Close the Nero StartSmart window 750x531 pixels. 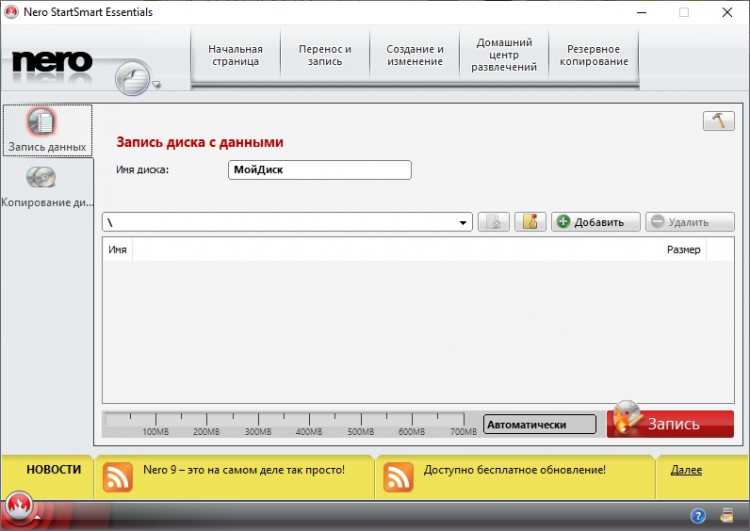727,12
